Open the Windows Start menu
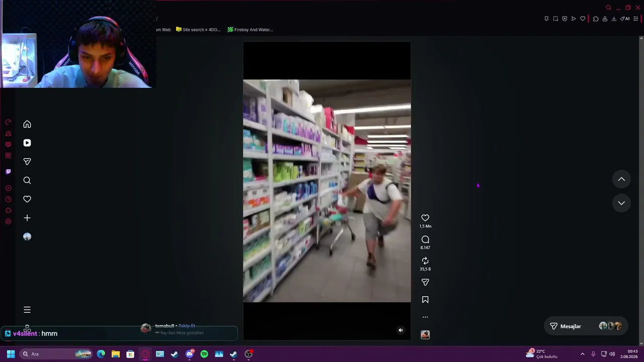The image size is (644, 362). point(11,354)
